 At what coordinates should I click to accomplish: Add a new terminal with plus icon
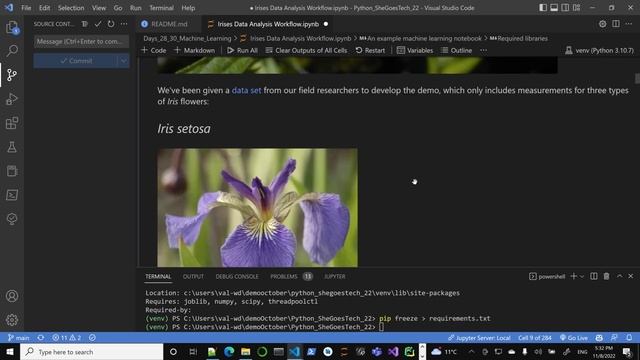pos(573,276)
